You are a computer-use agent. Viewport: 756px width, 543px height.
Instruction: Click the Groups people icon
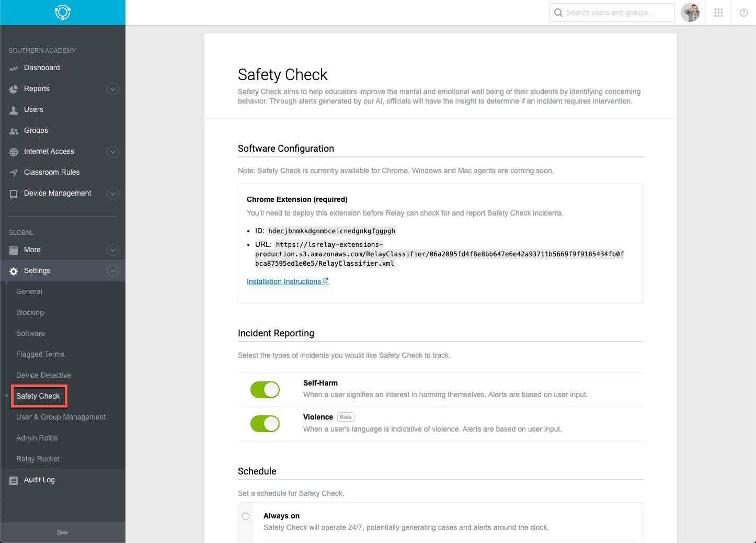14,131
